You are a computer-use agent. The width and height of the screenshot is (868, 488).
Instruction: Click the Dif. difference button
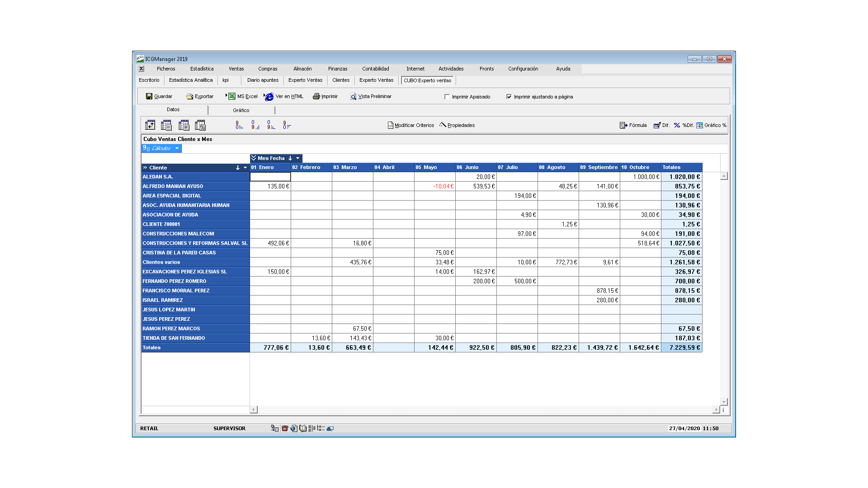coord(662,125)
